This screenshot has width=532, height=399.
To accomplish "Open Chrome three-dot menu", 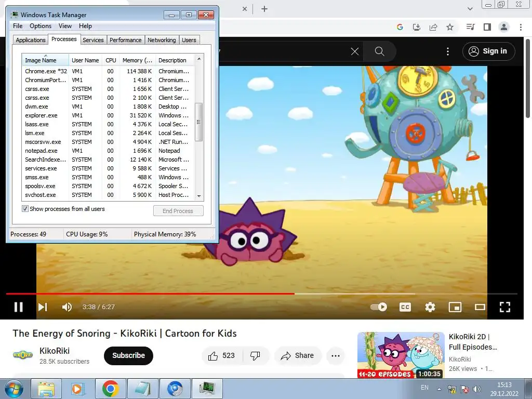I will [x=521, y=27].
